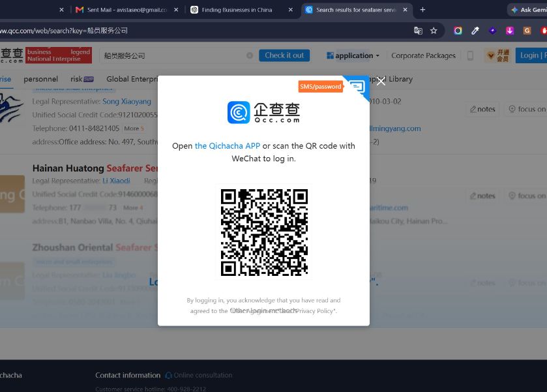The image size is (547, 392).
Task: Click the translate page icon
Action: coord(418,31)
